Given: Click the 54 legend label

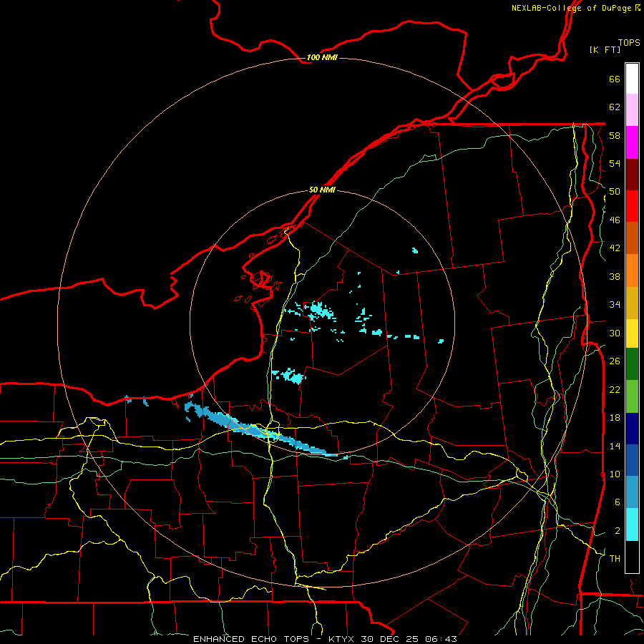Looking at the screenshot, I should tap(615, 163).
